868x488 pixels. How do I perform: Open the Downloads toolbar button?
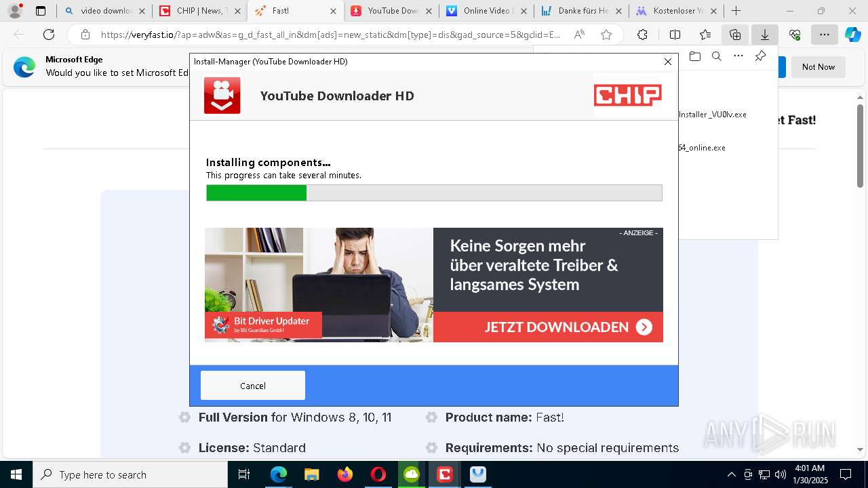tap(765, 35)
